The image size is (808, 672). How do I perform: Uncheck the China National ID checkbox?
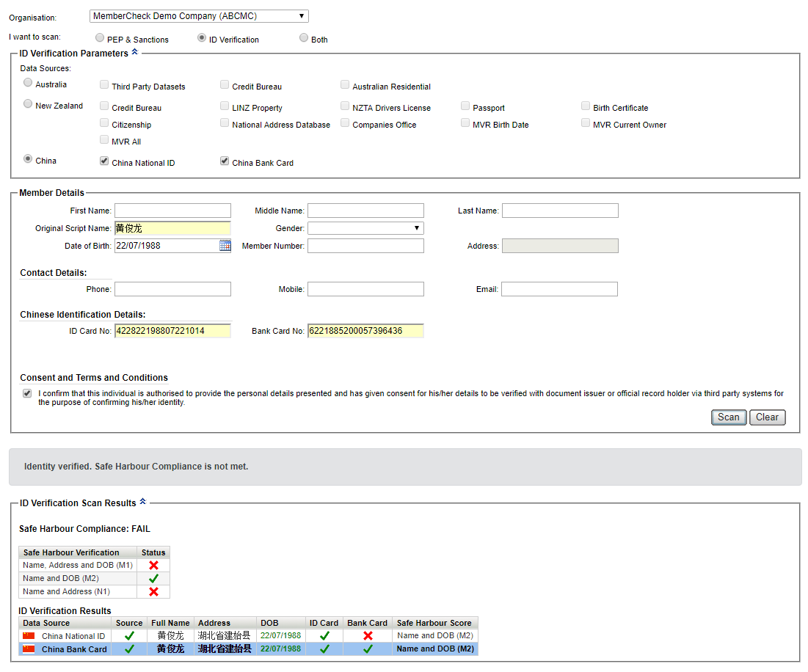pos(104,161)
